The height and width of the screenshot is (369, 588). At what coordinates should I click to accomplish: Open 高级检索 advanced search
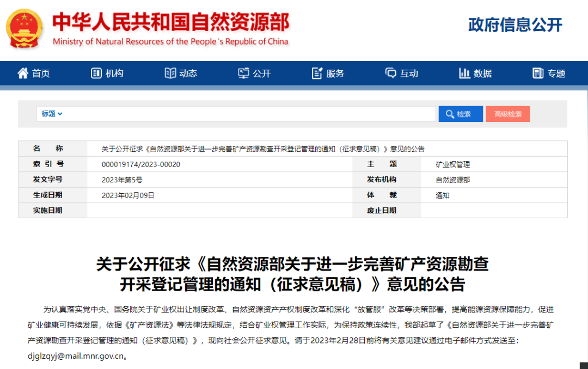pos(507,114)
